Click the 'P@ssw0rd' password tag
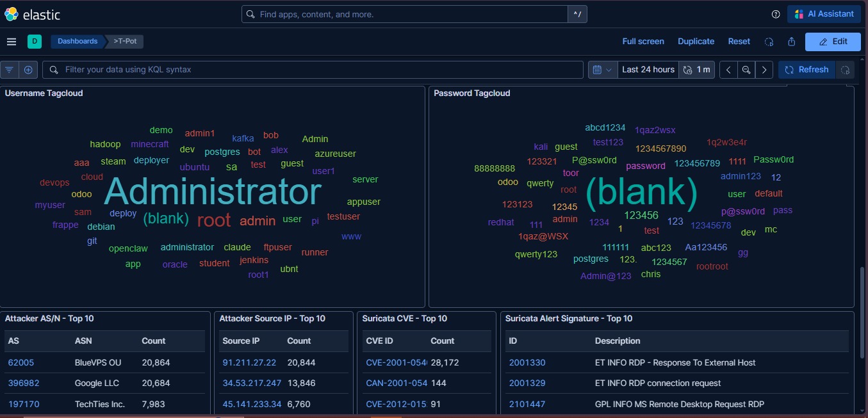Screen dimensions: 868x418 (x=594, y=160)
